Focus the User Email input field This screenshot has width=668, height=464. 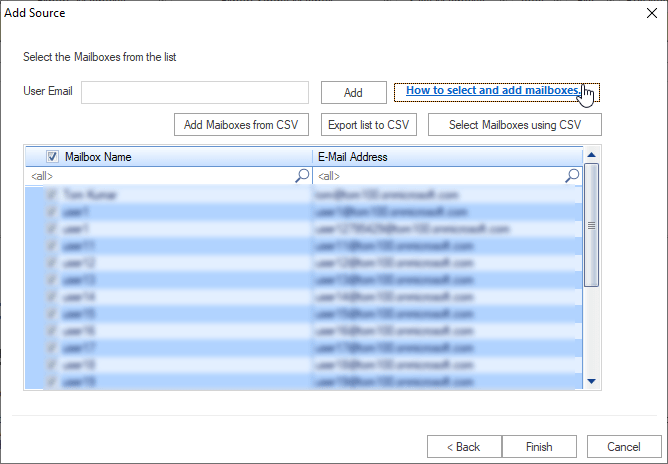coord(195,92)
